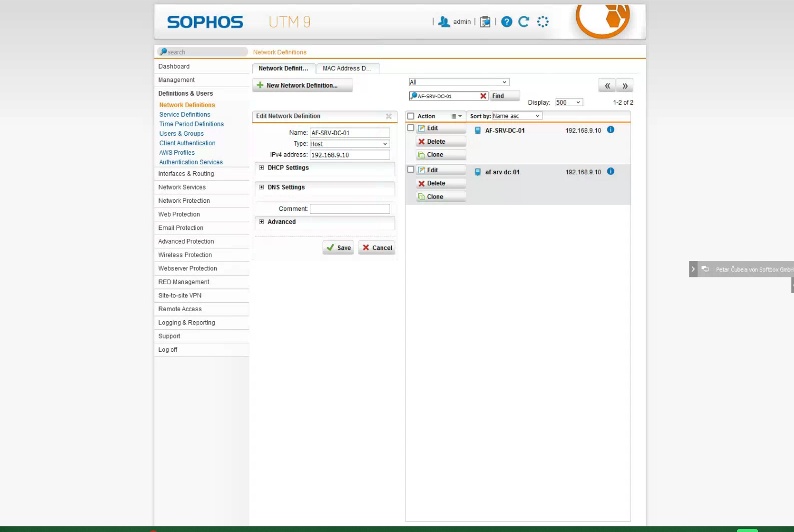Click info icon for AF-SRV-DC-01 entry
The height and width of the screenshot is (532, 794).
611,130
